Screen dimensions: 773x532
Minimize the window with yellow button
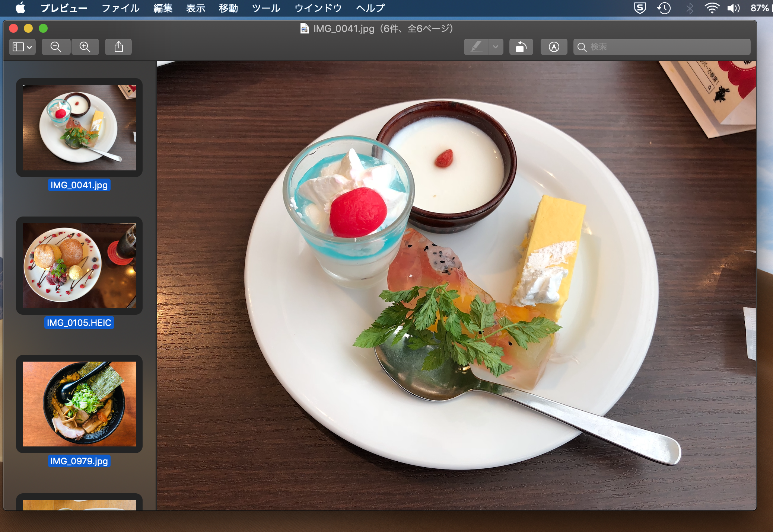(x=28, y=28)
